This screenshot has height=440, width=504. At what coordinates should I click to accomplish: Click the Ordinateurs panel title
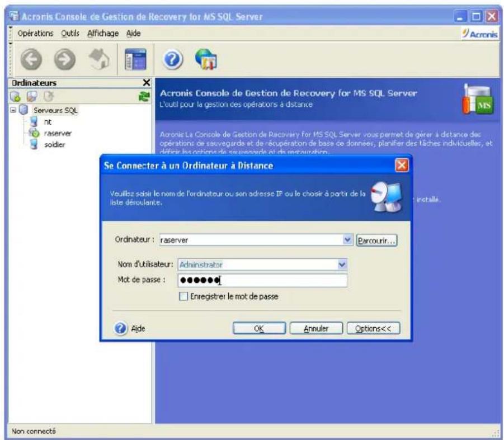(34, 83)
